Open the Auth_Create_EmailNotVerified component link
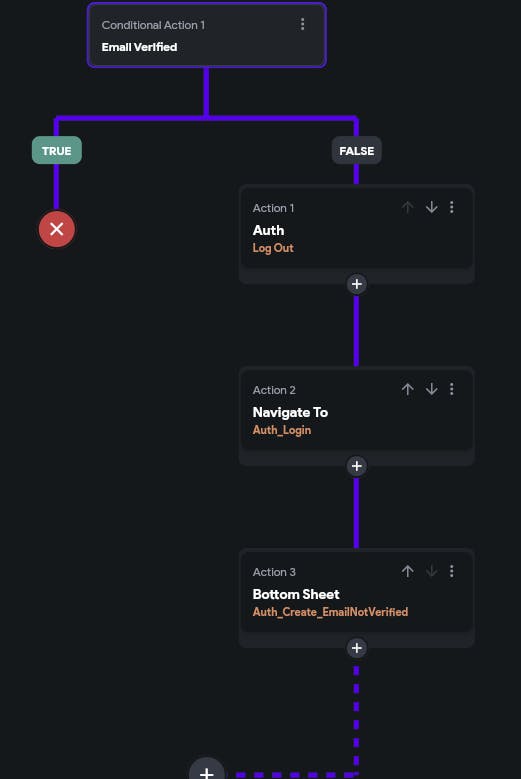Viewport: 521px width, 779px height. point(330,612)
